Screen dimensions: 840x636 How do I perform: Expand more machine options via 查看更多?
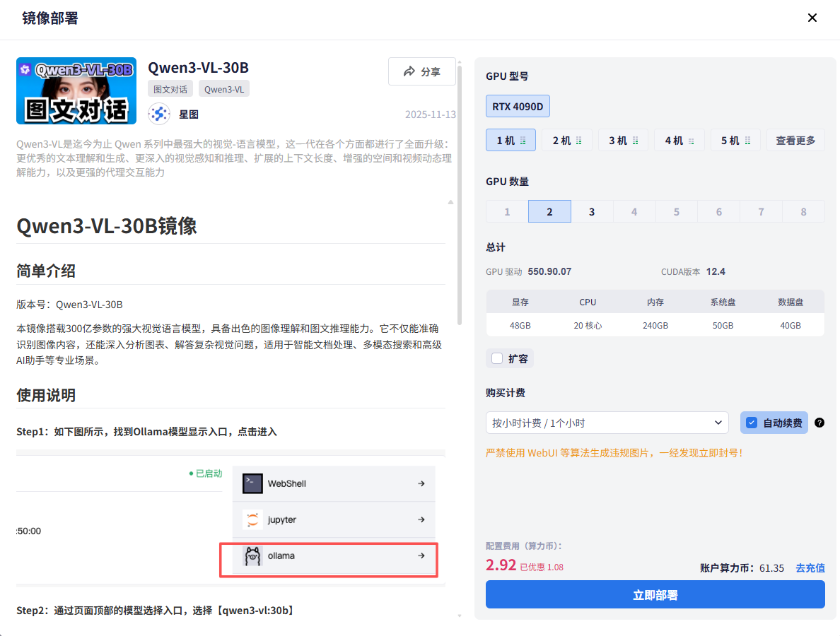pos(795,139)
